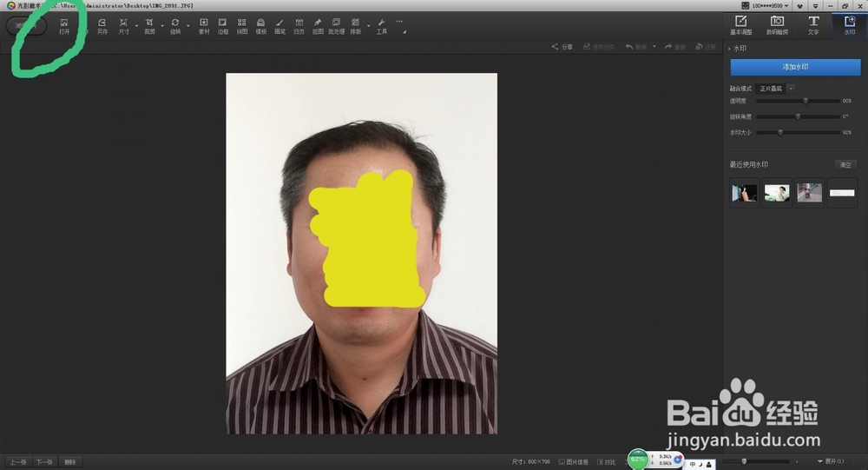This screenshot has height=470, width=868.
Task: Click the 另存 (Save As) icon
Action: [x=102, y=26]
